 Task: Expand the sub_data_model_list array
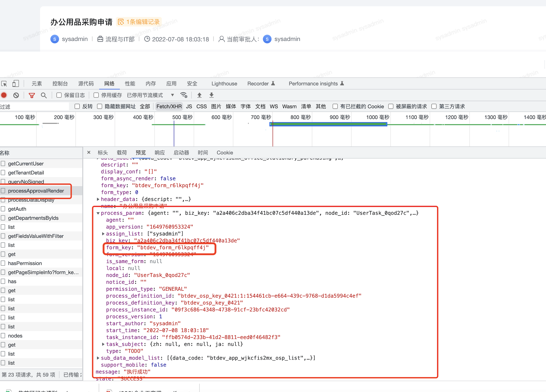tap(98, 358)
